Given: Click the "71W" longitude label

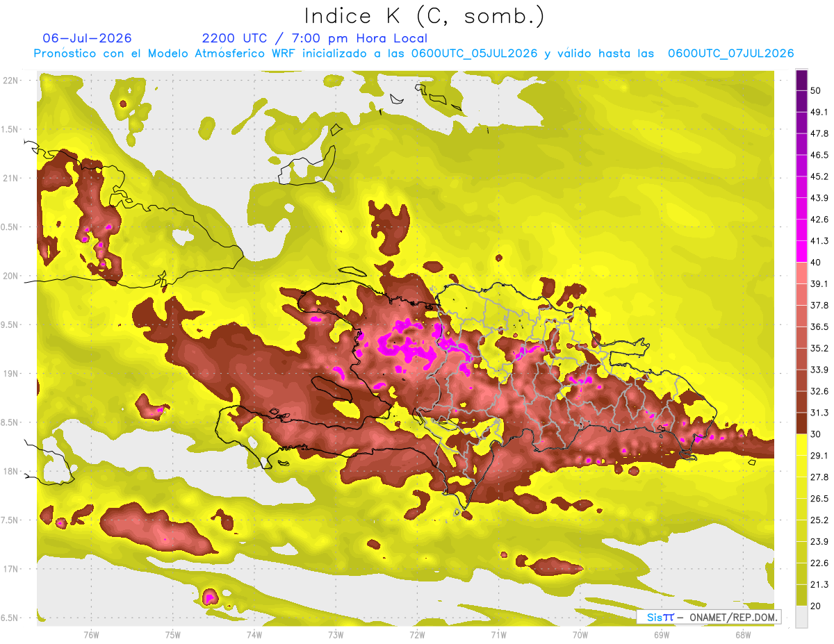Looking at the screenshot, I should pyautogui.click(x=498, y=634).
